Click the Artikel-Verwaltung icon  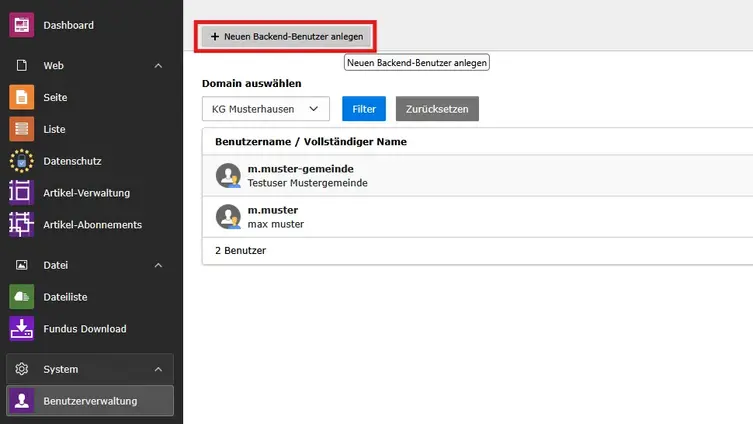pos(21,193)
